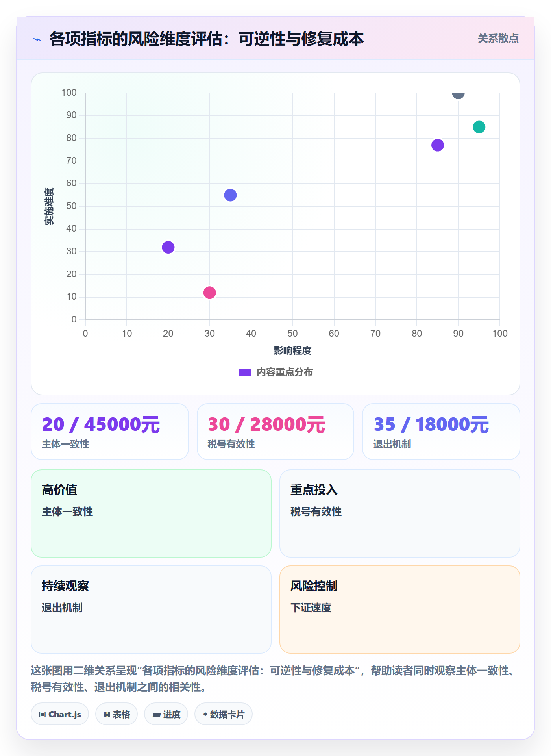Click the blue scatter point at x=35
Image resolution: width=551 pixels, height=756 pixels.
pos(230,195)
